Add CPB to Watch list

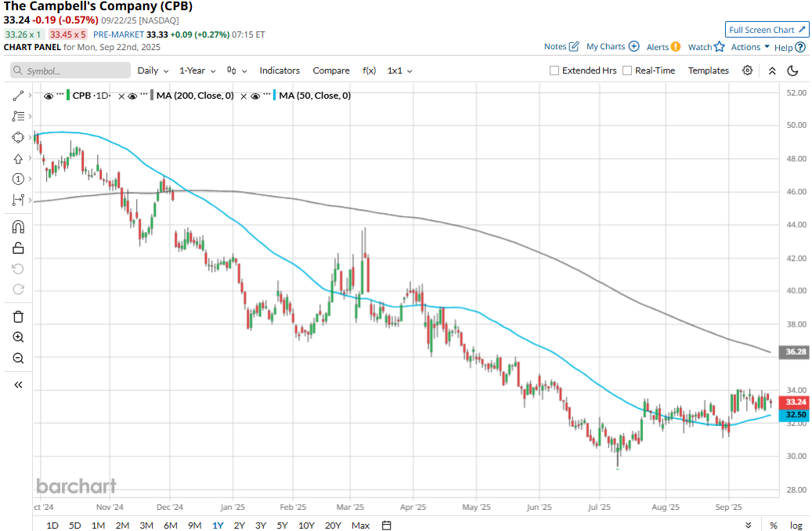coord(706,47)
